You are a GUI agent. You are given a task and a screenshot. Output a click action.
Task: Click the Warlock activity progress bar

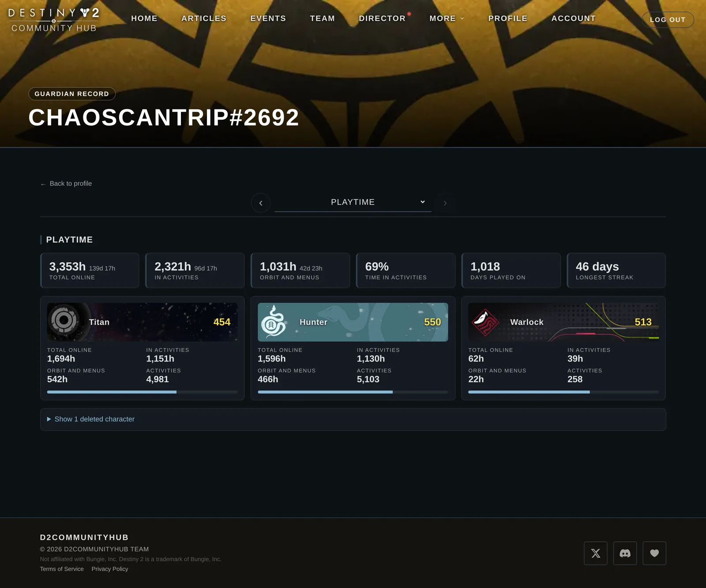click(563, 392)
